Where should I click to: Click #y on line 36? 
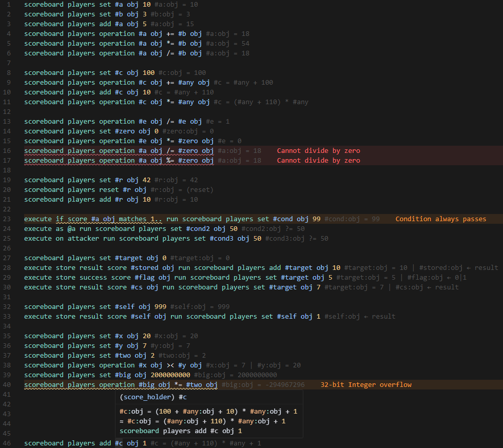(119, 346)
